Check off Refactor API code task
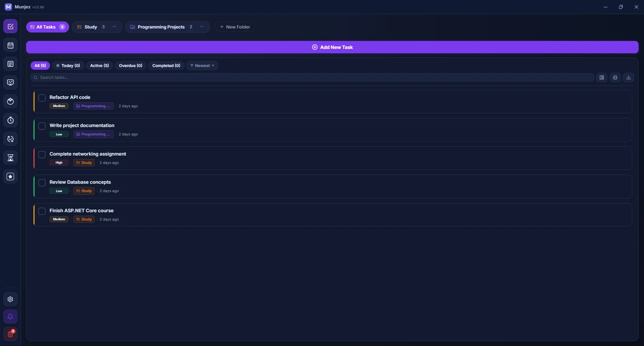 pos(42,98)
